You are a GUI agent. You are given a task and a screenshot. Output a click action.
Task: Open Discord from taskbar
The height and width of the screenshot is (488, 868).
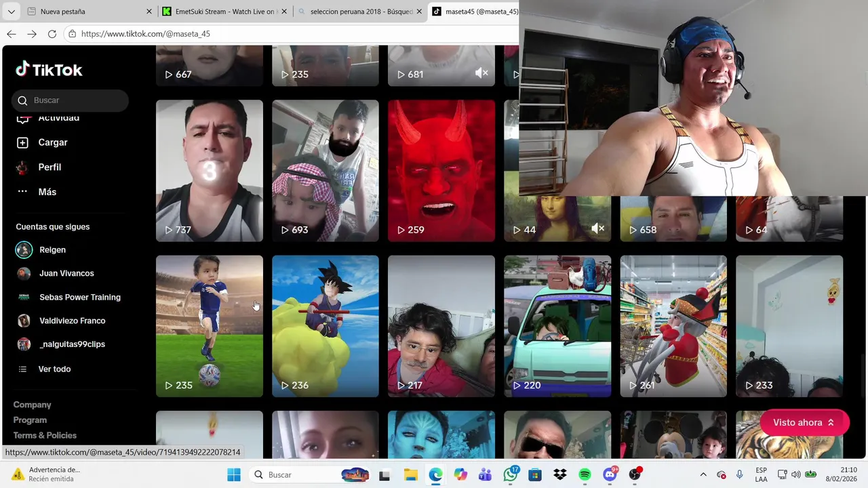[x=610, y=474]
